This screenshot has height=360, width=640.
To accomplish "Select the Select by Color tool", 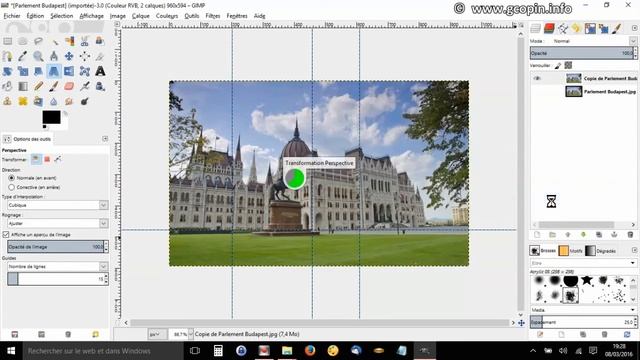I will pos(69,41).
